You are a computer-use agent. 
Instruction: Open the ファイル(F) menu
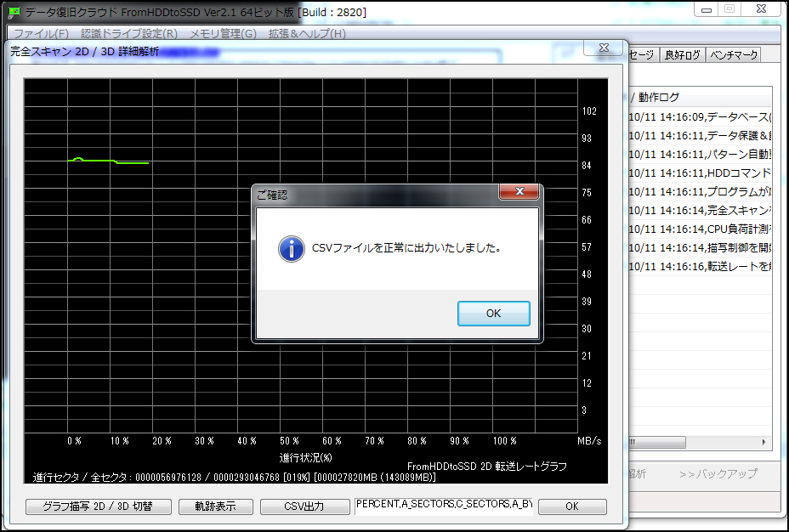tap(41, 34)
